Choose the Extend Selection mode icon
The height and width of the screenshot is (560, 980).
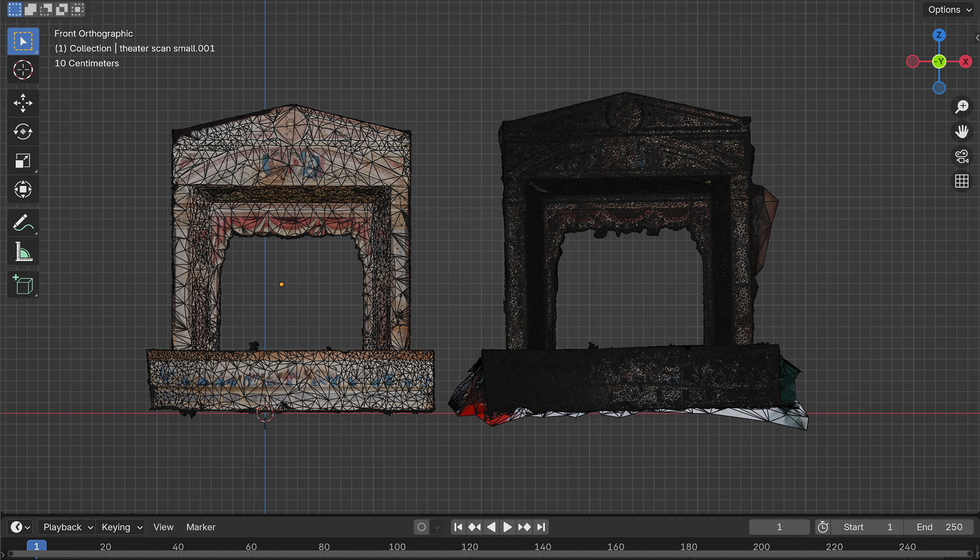click(31, 9)
